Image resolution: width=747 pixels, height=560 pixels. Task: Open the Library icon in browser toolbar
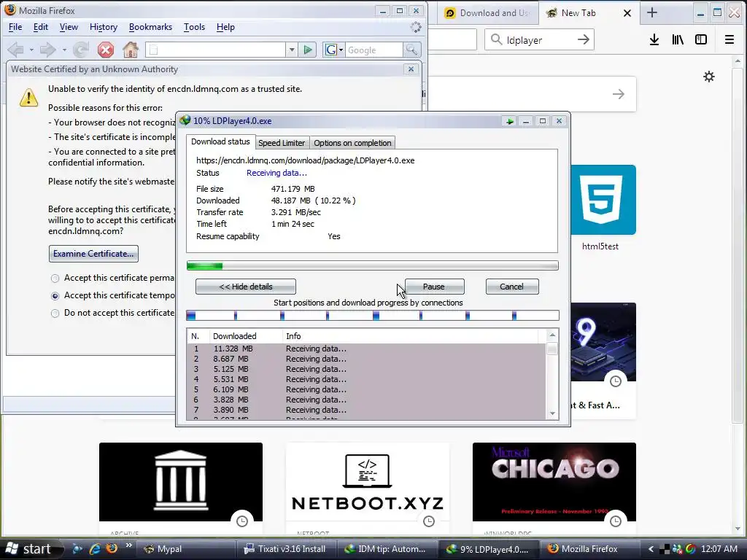click(678, 39)
